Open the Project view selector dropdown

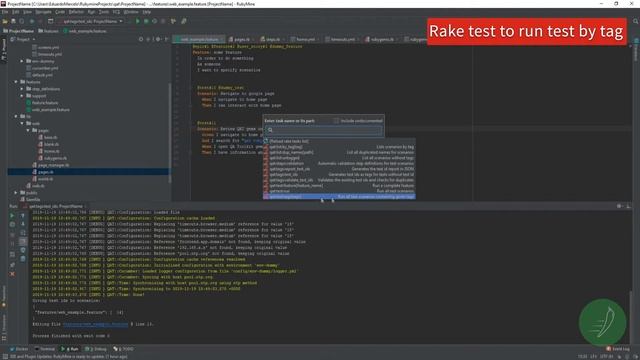pyautogui.click(x=23, y=39)
